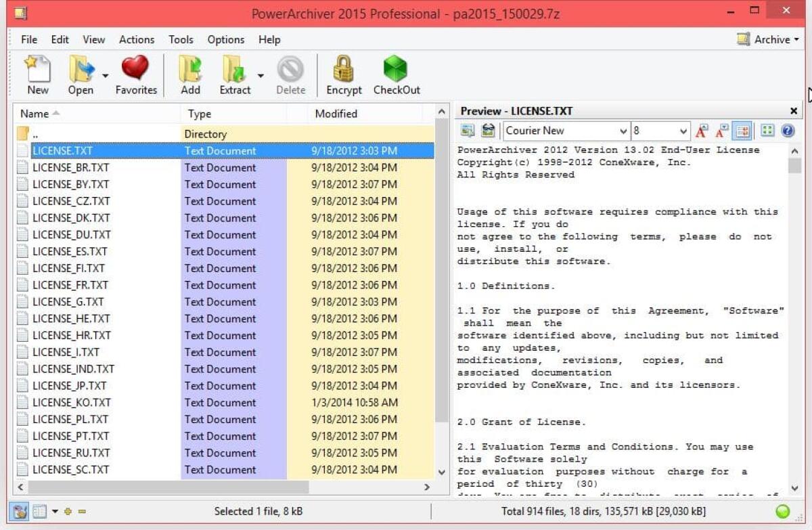Sort files by the Modified column header

click(336, 114)
